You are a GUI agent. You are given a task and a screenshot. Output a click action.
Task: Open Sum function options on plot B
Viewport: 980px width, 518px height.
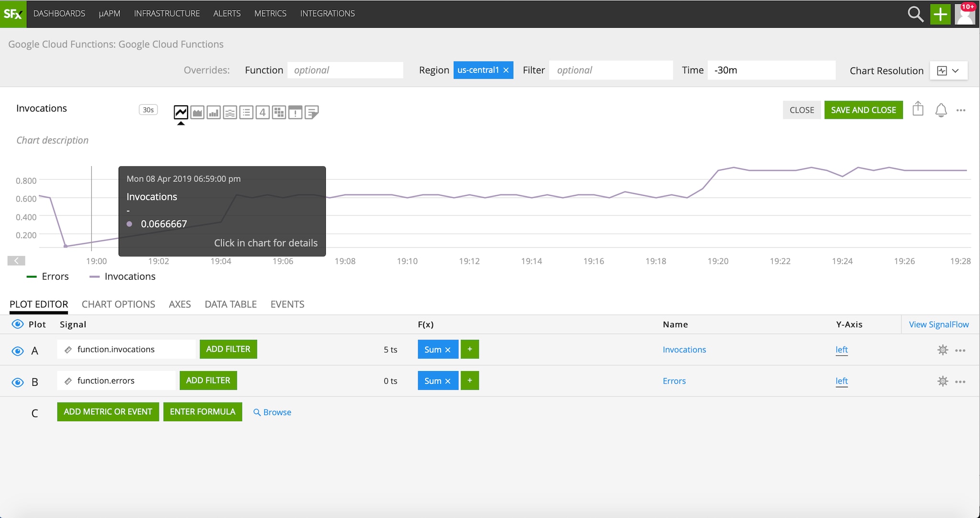click(433, 381)
